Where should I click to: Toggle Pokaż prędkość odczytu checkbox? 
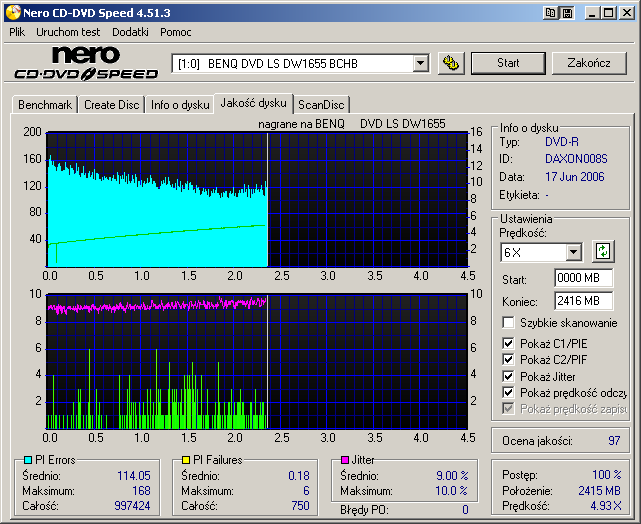coord(508,393)
